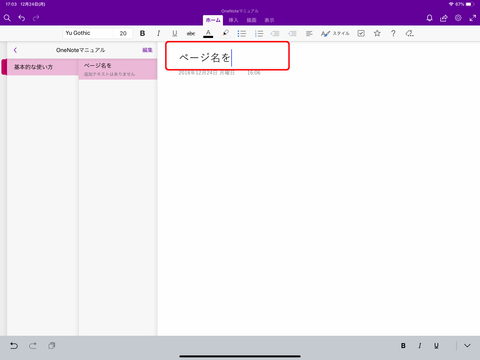Undo using the top bar arrow
Screen dimensions: 480x360
point(22,18)
